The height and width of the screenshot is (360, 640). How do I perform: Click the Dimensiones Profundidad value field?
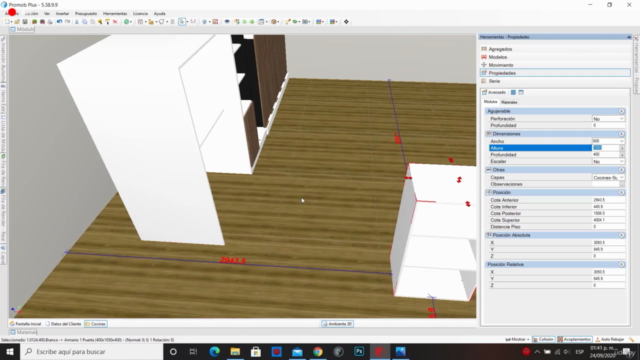coord(606,155)
